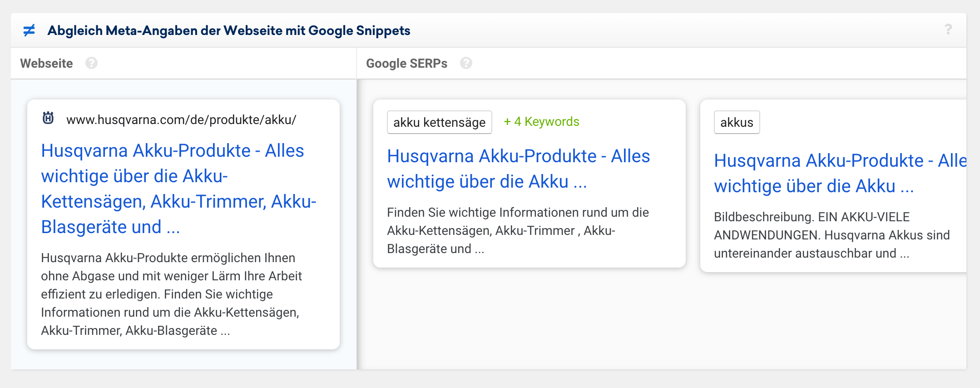Open help question mark in panel header

948,30
